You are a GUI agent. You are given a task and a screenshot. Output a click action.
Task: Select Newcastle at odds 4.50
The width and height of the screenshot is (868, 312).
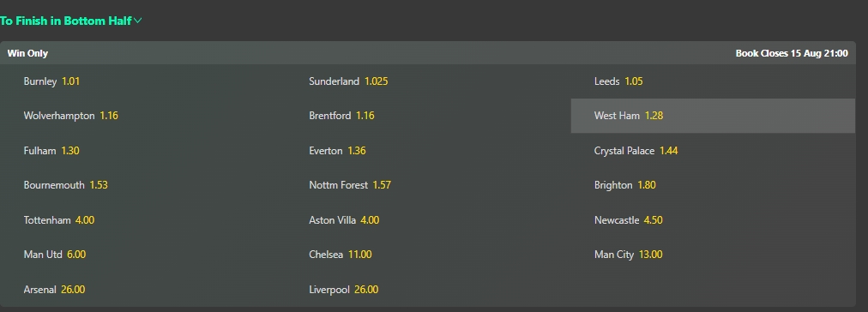(713, 219)
